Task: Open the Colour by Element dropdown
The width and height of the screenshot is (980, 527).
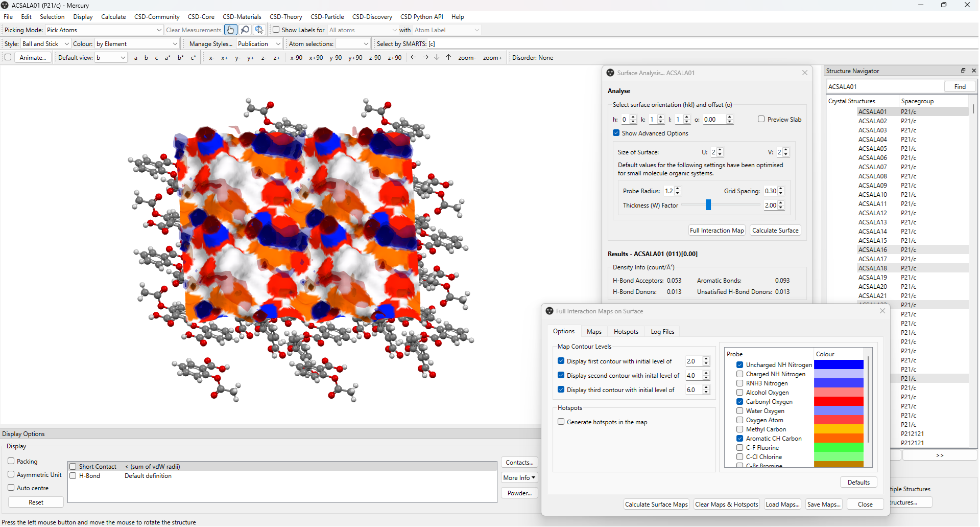Action: pyautogui.click(x=136, y=43)
